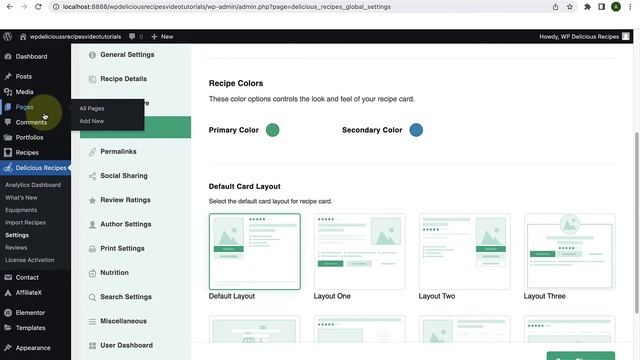Click the New button in admin bar
Viewport: 640px width, 360px height.
click(162, 36)
